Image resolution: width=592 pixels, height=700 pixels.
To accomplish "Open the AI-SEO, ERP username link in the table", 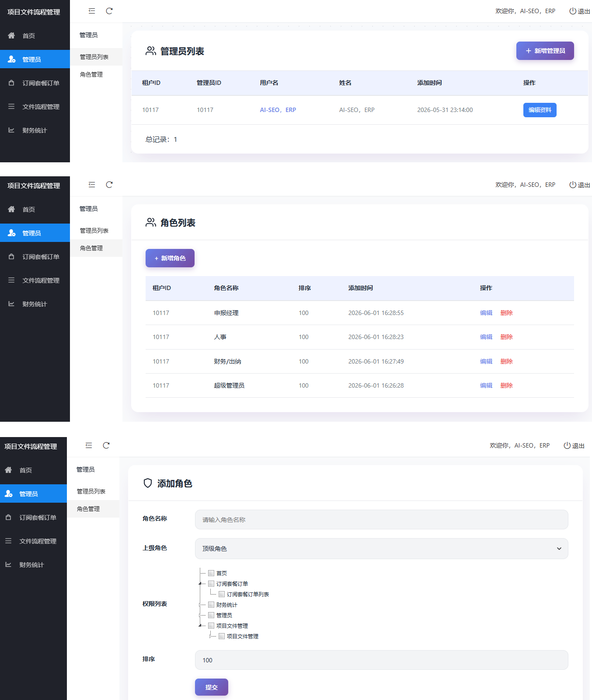I will coord(278,110).
